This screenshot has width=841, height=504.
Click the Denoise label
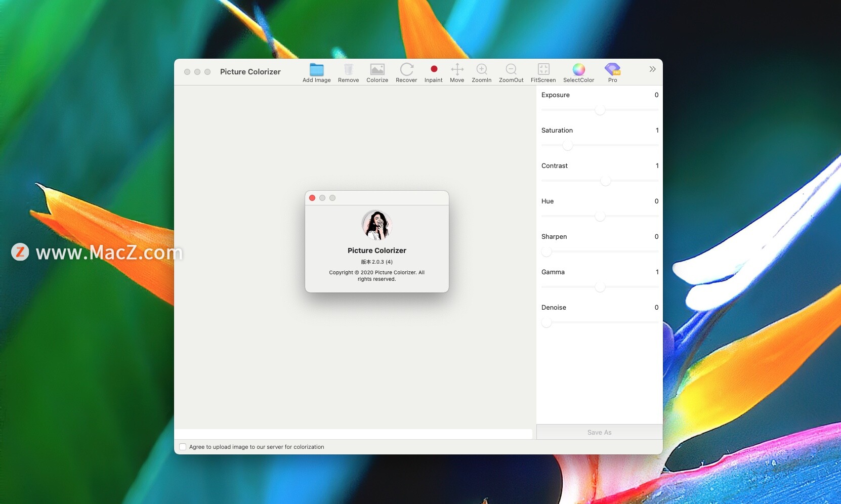tap(554, 307)
